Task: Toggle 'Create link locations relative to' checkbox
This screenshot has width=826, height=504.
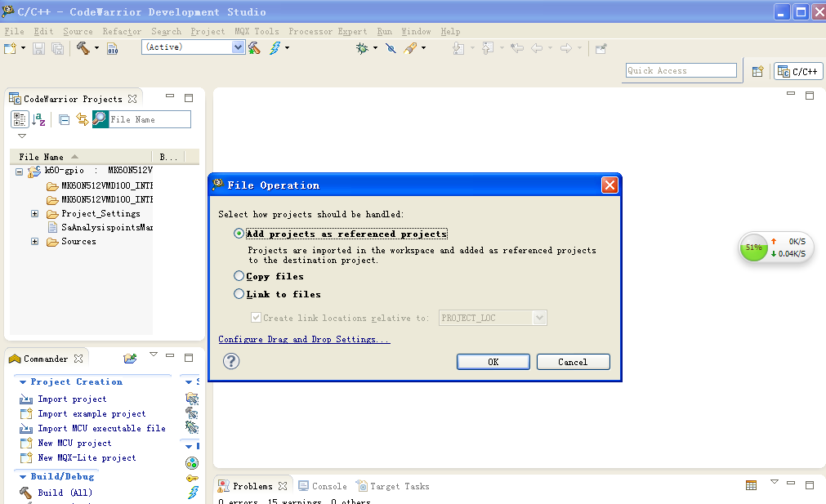Action: tap(256, 318)
